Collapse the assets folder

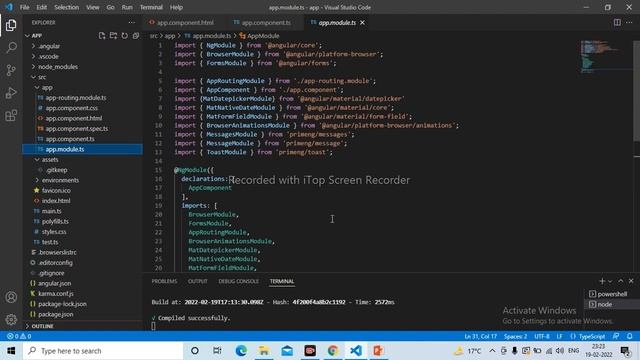(50, 160)
